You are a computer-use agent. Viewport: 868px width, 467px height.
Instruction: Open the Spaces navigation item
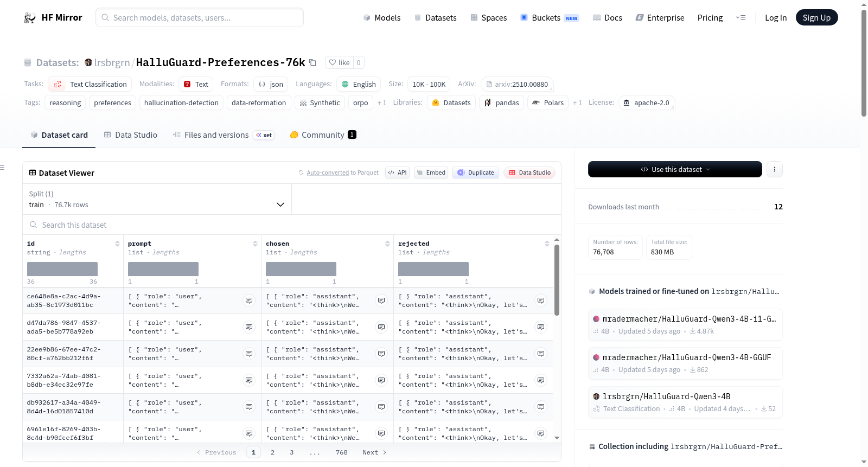(x=489, y=18)
